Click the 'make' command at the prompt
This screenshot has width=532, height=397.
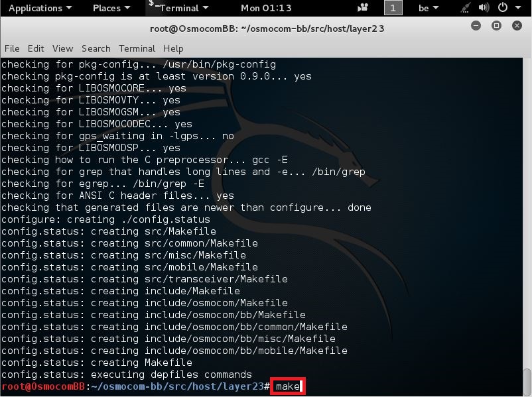287,386
